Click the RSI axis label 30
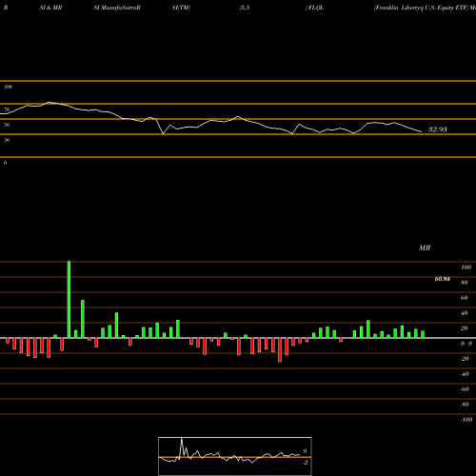476x476 pixels. 7,140
